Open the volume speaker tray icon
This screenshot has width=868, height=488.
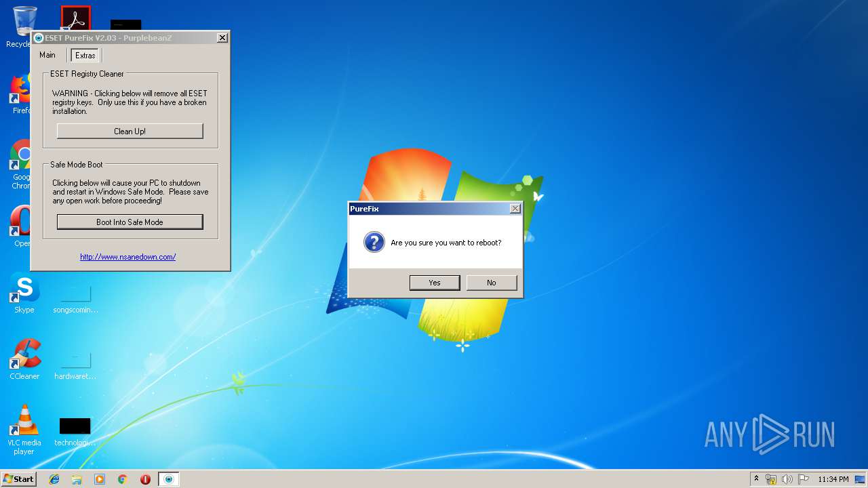pos(787,479)
